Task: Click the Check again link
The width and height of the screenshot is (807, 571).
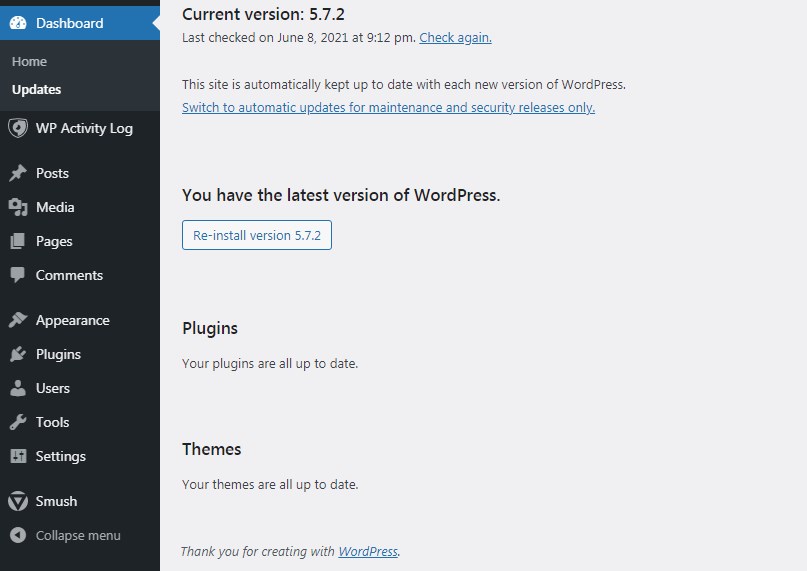Action: pyautogui.click(x=455, y=38)
